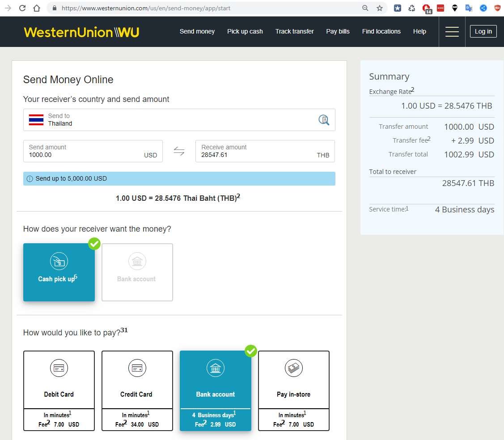
Task: Open Pick up cash in navigation bar
Action: (245, 31)
